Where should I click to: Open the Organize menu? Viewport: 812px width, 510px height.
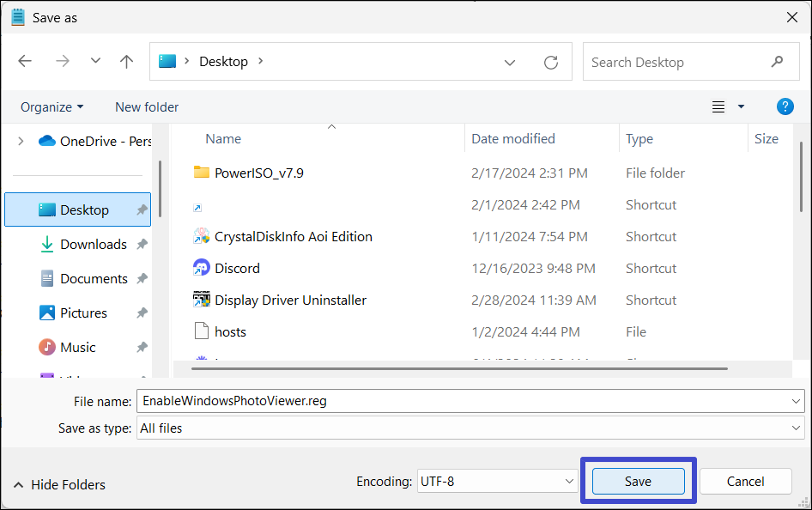[x=52, y=107]
